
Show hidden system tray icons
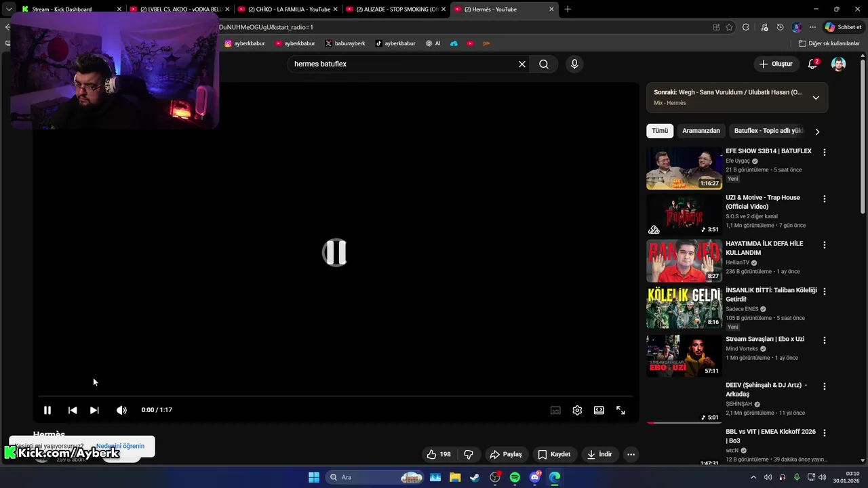click(x=753, y=477)
